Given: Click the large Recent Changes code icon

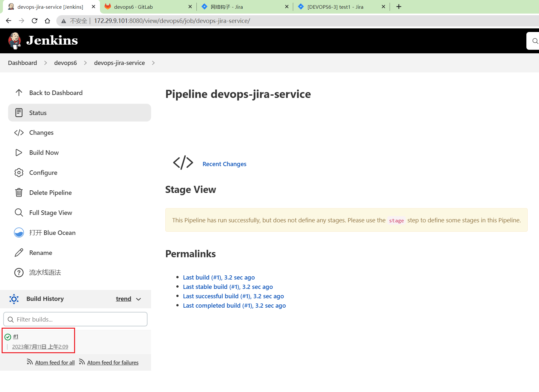Looking at the screenshot, I should tap(183, 163).
